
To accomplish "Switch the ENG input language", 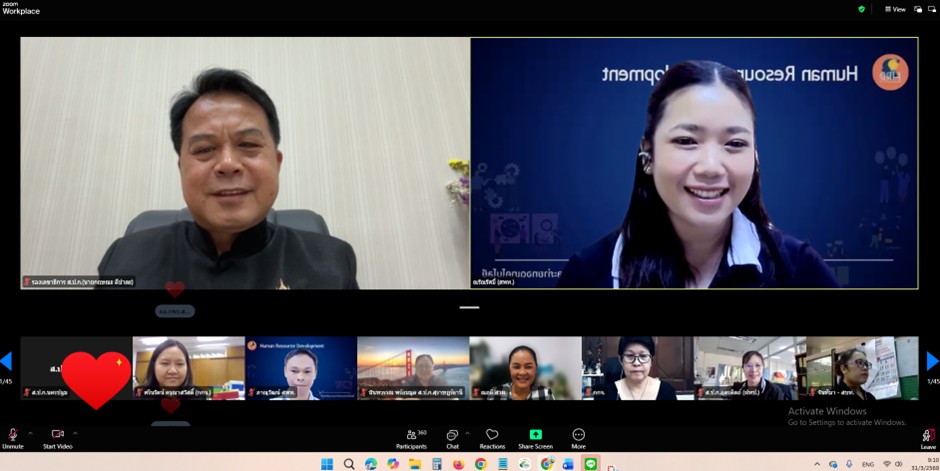I will [867, 464].
